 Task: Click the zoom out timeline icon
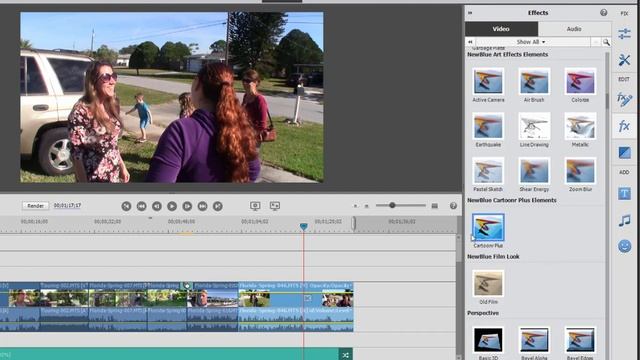click(x=356, y=206)
